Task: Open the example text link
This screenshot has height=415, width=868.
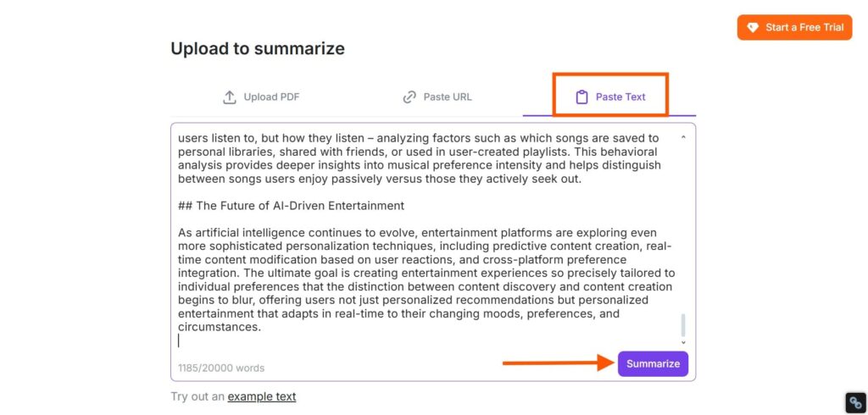Action: pyautogui.click(x=262, y=396)
